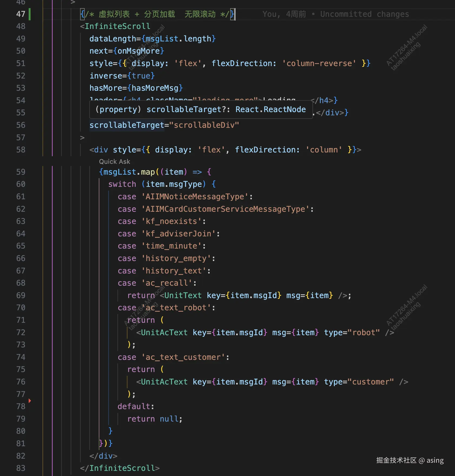This screenshot has height=476, width=455.
Task: Click the Quick Ask code lens link
Action: (x=114, y=162)
